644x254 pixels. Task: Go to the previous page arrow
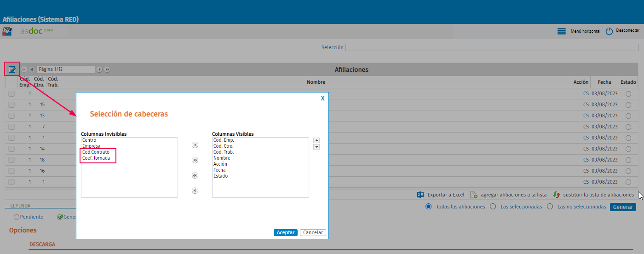[x=32, y=69]
